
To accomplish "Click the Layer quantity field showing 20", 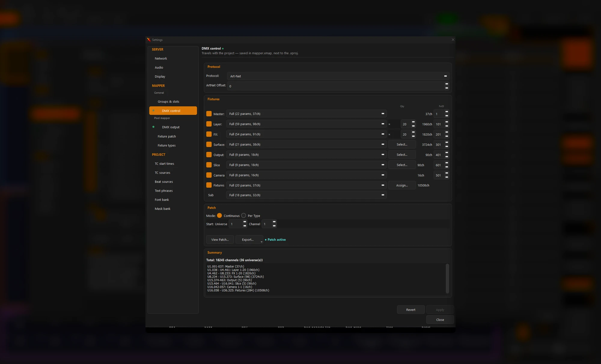I will click(406, 124).
